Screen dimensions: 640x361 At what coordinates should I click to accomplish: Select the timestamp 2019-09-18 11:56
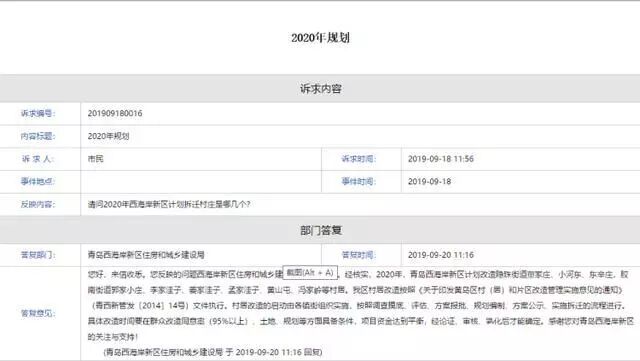click(441, 159)
